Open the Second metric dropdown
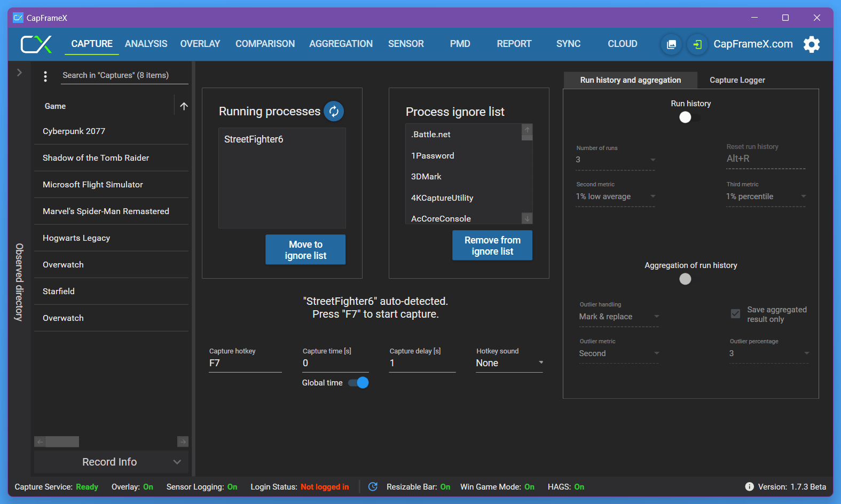 615,196
